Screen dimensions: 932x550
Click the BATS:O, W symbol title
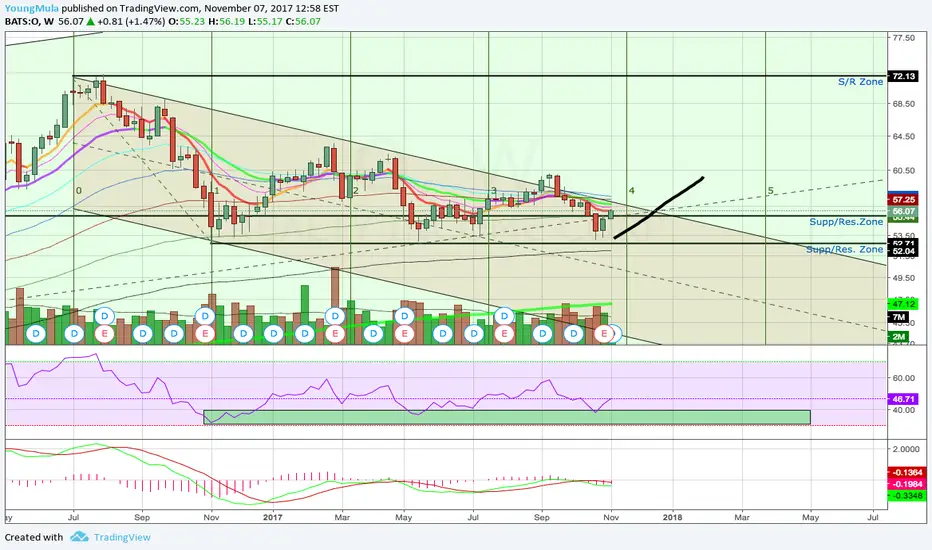30,21
